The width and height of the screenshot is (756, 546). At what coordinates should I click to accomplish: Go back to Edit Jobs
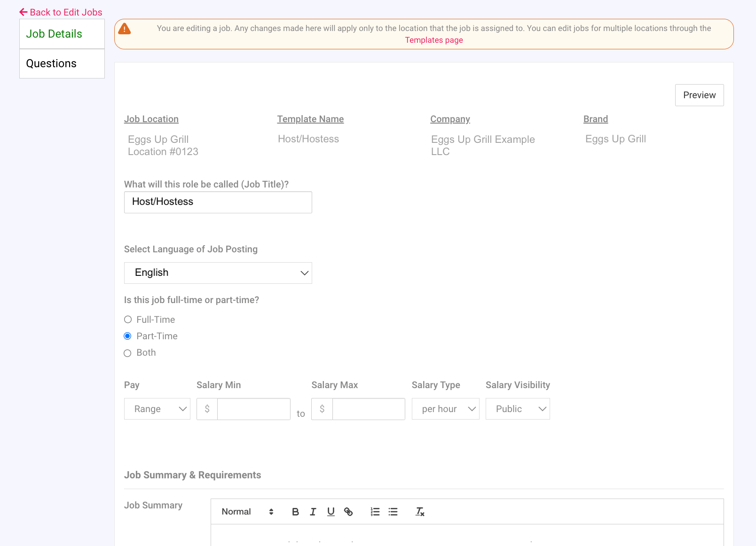pyautogui.click(x=61, y=12)
